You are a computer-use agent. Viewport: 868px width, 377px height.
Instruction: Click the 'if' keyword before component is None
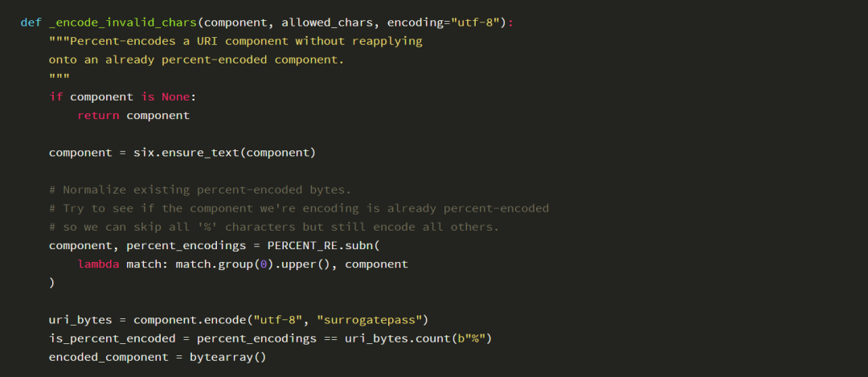click(56, 97)
